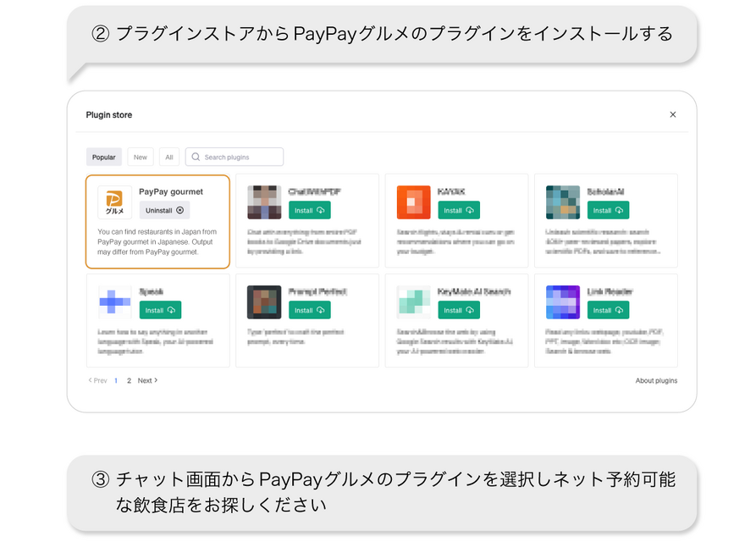Click the Speak plugin blue icon
756x542 pixels.
(114, 302)
